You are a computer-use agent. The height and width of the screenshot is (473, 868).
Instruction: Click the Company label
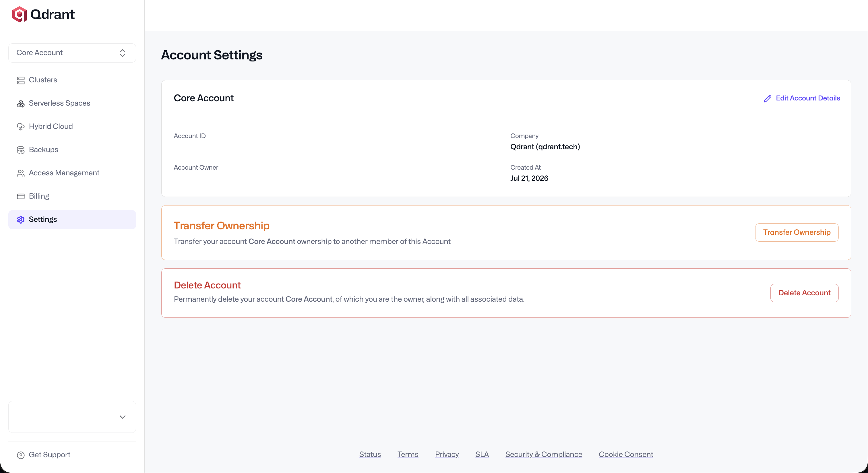(x=524, y=136)
